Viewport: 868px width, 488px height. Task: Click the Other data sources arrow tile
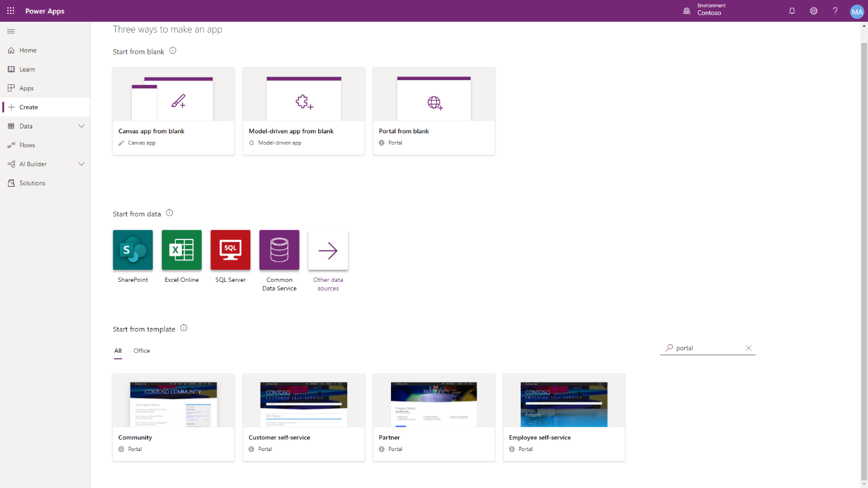pyautogui.click(x=328, y=250)
